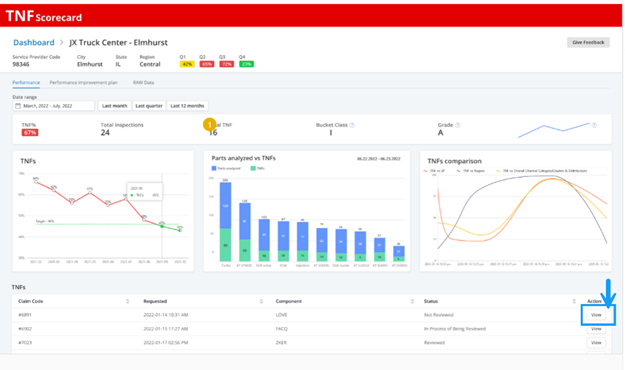
Task: Sort the table by Requested column
Action: [261, 301]
